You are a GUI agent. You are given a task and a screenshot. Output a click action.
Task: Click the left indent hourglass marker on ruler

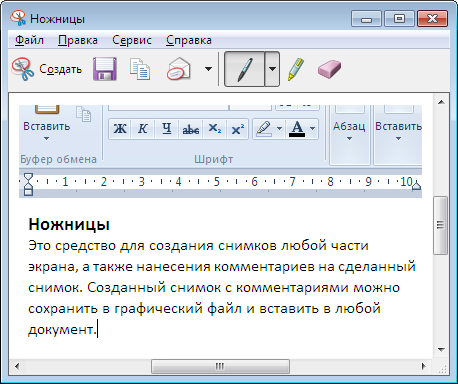coord(29,184)
